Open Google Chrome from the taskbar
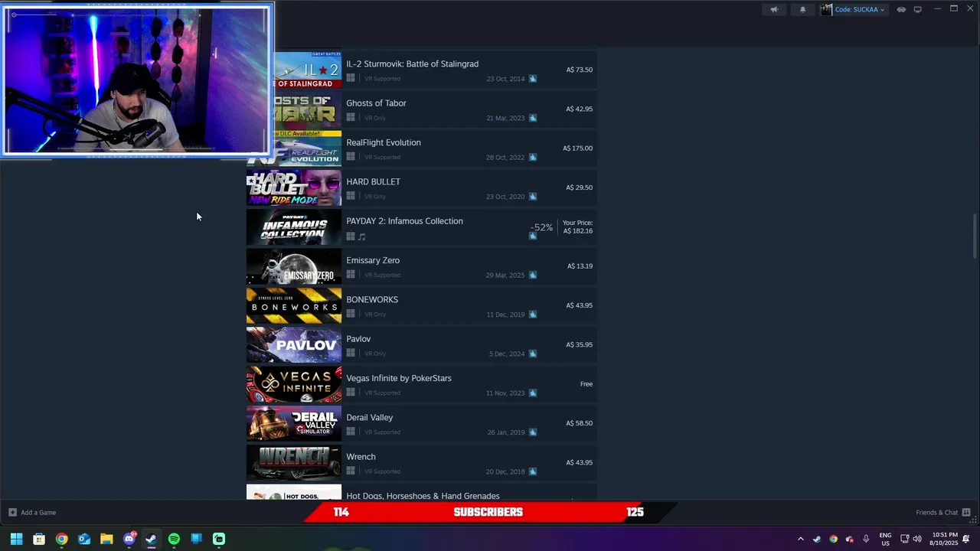This screenshot has width=980, height=551. (61, 539)
